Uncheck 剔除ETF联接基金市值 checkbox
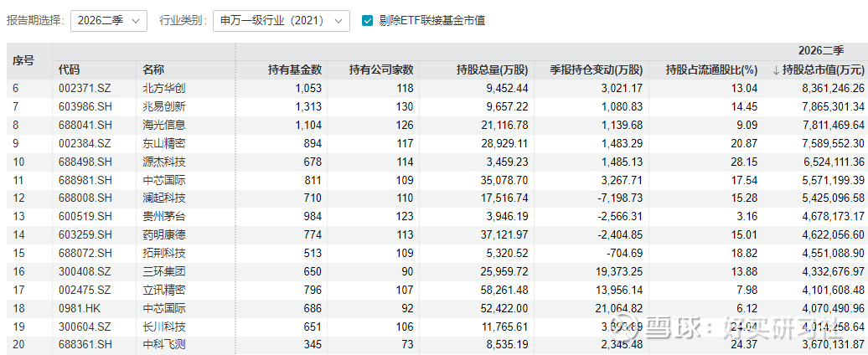868x355 pixels. (x=366, y=21)
